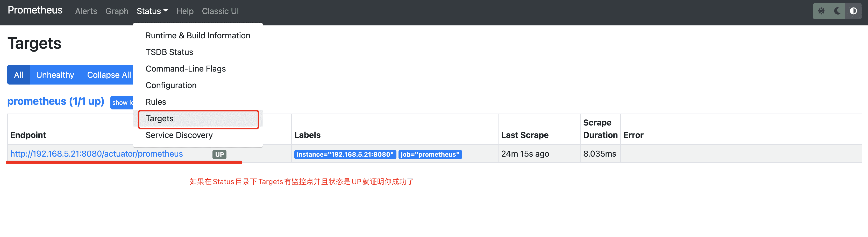Viewport: 868px width, 237px height.
Task: Show All targets filter
Action: pyautogui.click(x=19, y=75)
